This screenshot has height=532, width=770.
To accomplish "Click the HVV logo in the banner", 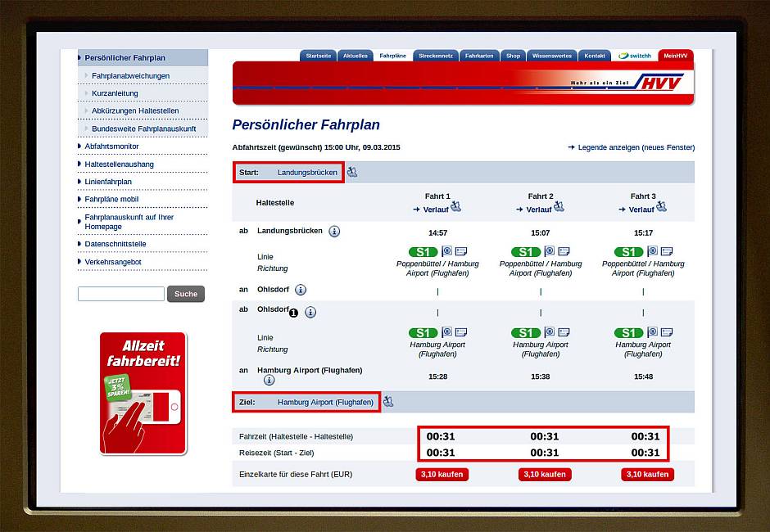I will 659,83.
